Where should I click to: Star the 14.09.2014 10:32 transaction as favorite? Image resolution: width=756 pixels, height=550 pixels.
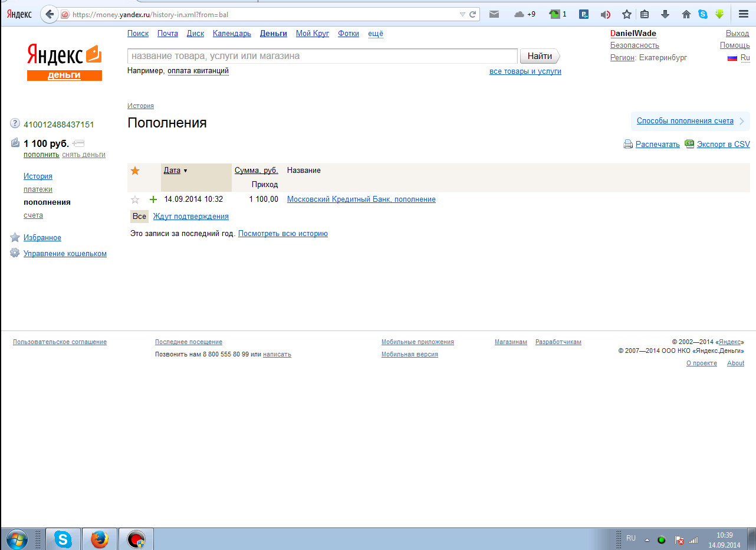click(x=135, y=199)
